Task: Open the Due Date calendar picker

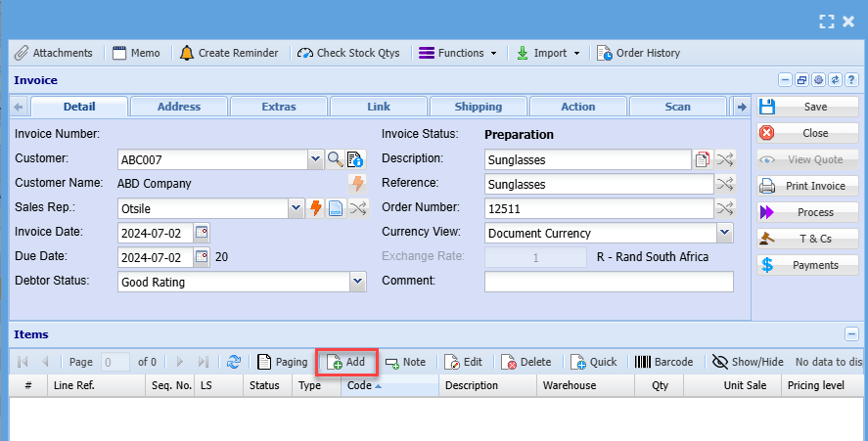Action: click(x=202, y=257)
